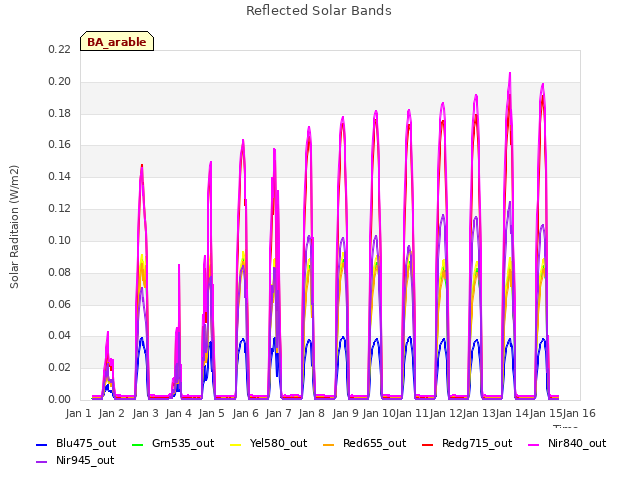This screenshot has width=640, height=480.
Task: Click green color marker for Grn535_out
Action: pyautogui.click(x=138, y=444)
